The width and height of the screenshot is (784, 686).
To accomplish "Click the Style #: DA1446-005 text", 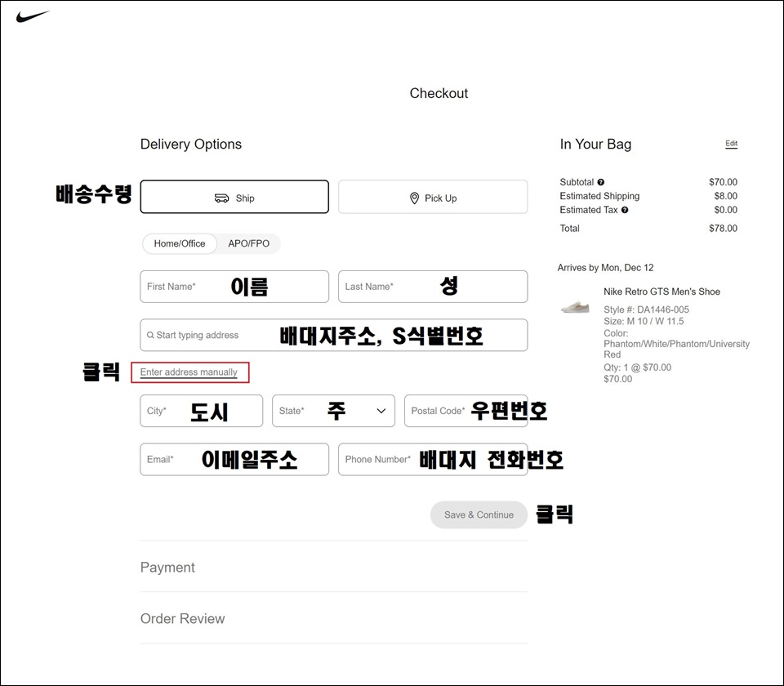I will [646, 310].
